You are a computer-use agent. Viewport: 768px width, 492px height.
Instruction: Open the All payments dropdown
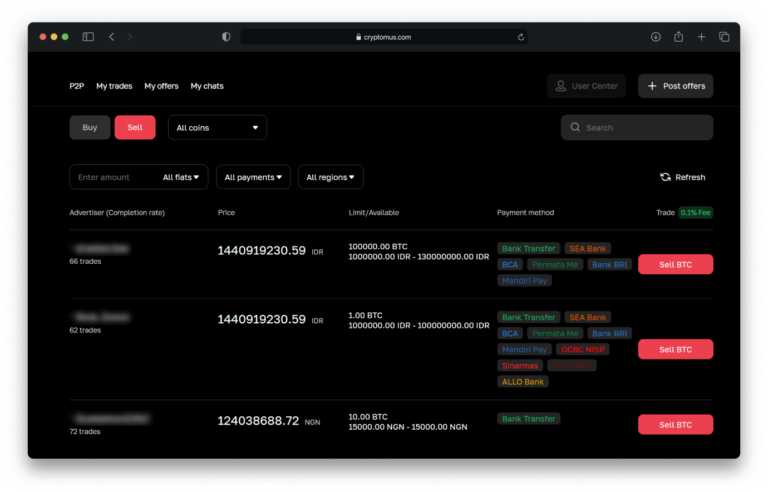[253, 177]
